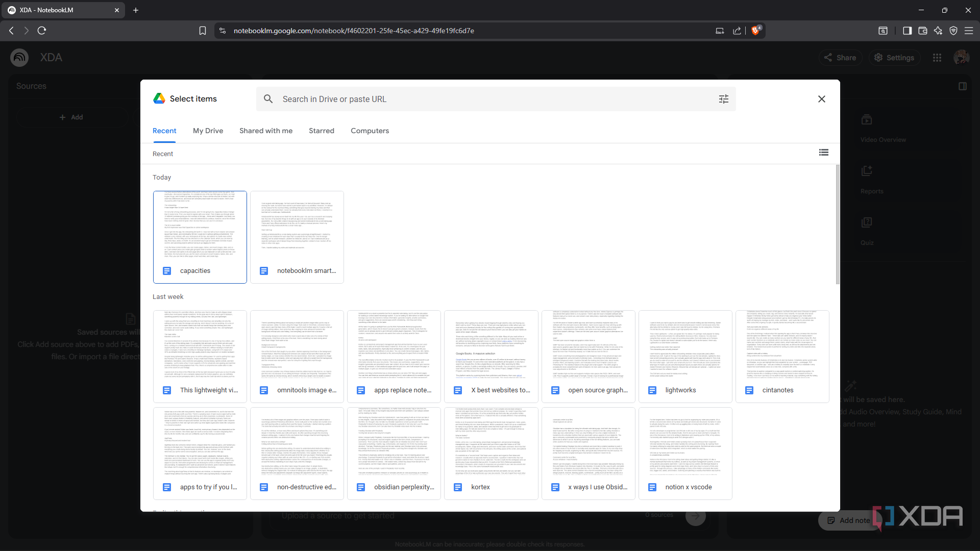Viewport: 980px width, 551px height.
Task: Pick the omnitools image e... document
Action: 297,357
